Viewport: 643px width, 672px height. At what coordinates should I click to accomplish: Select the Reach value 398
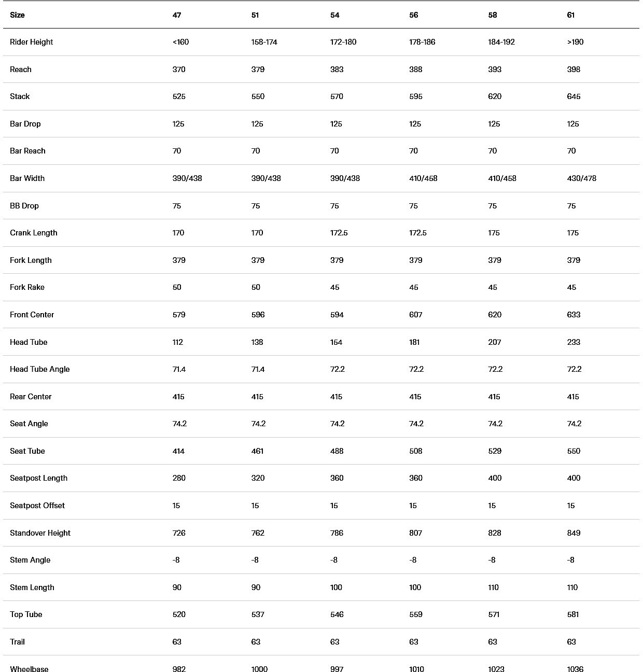(x=574, y=69)
